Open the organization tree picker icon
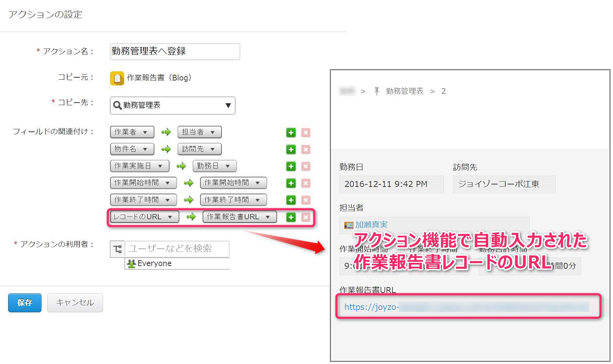This screenshot has height=364, width=613. 117,249
